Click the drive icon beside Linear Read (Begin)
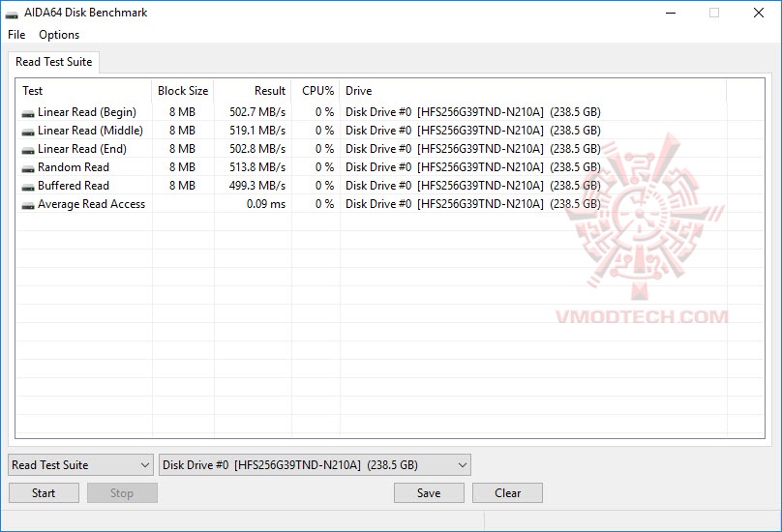The image size is (782, 532). pyautogui.click(x=28, y=114)
